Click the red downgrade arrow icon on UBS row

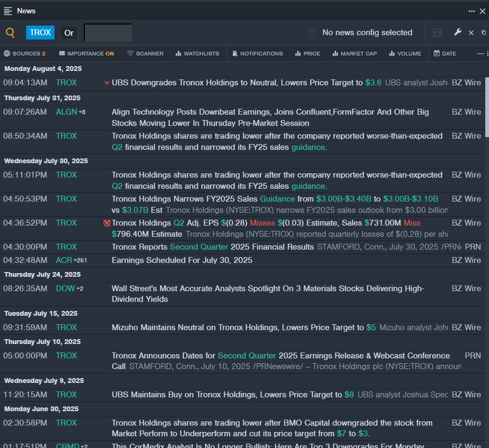107,83
